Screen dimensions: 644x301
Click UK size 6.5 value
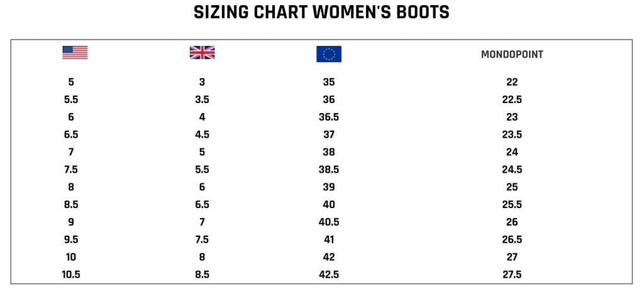(x=202, y=205)
